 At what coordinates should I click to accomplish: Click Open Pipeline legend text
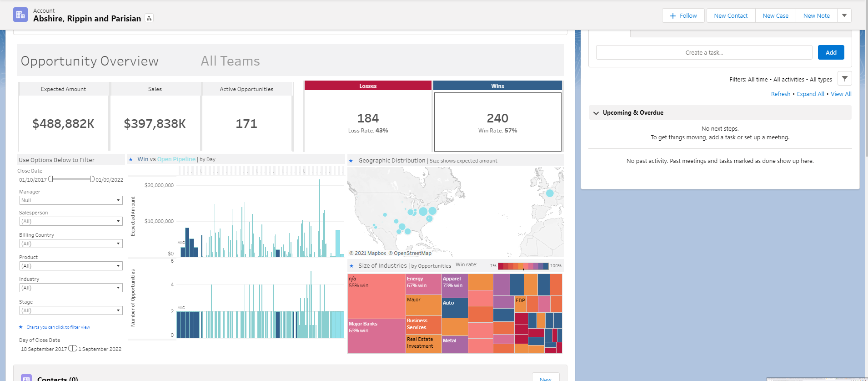tap(176, 159)
